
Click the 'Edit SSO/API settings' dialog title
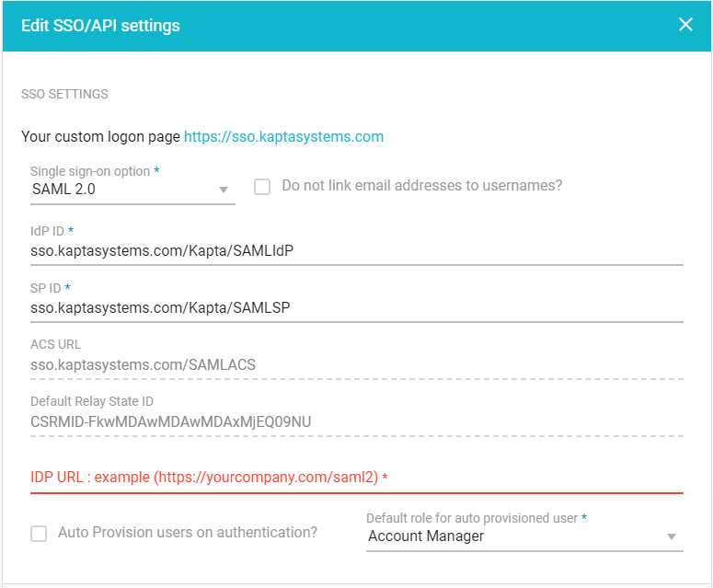(x=100, y=26)
